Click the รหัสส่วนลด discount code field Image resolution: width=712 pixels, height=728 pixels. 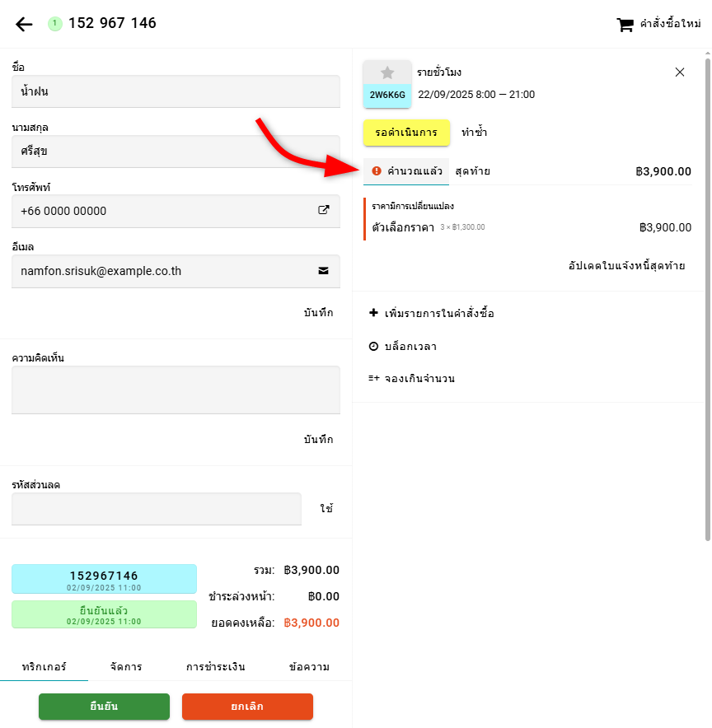[x=157, y=509]
